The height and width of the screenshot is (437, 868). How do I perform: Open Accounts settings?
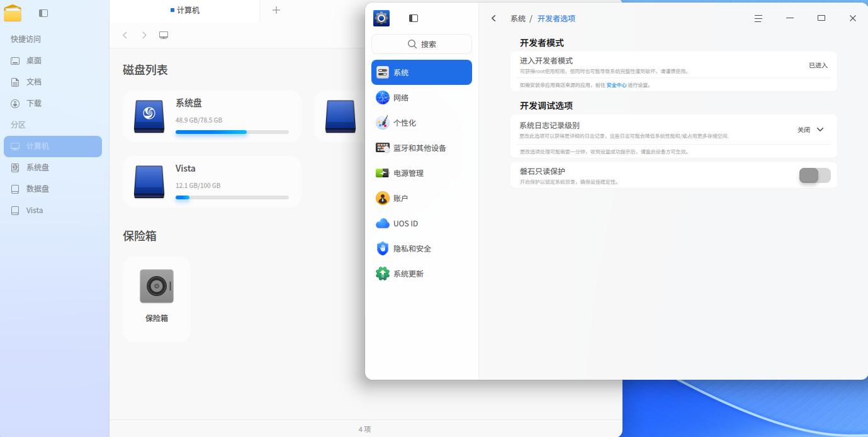point(421,198)
